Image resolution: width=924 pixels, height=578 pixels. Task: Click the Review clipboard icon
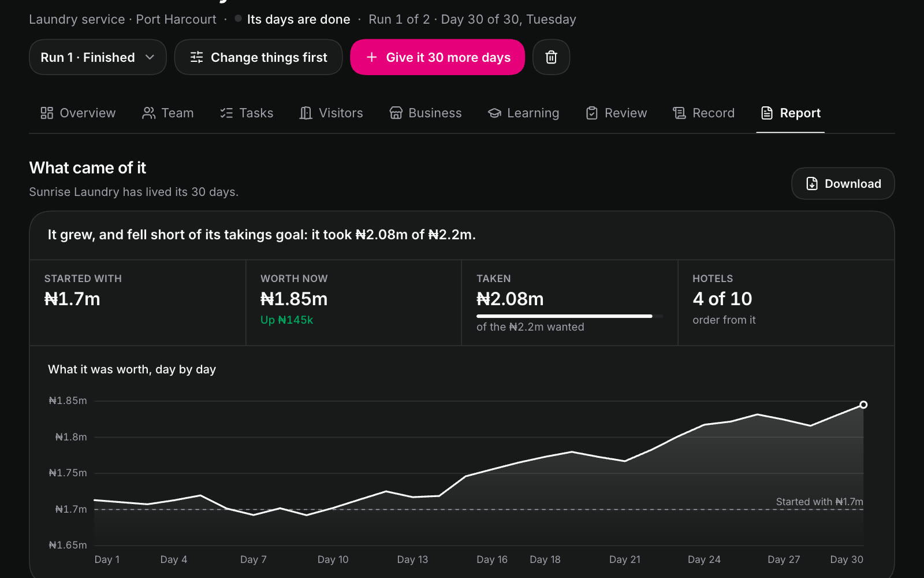(592, 113)
